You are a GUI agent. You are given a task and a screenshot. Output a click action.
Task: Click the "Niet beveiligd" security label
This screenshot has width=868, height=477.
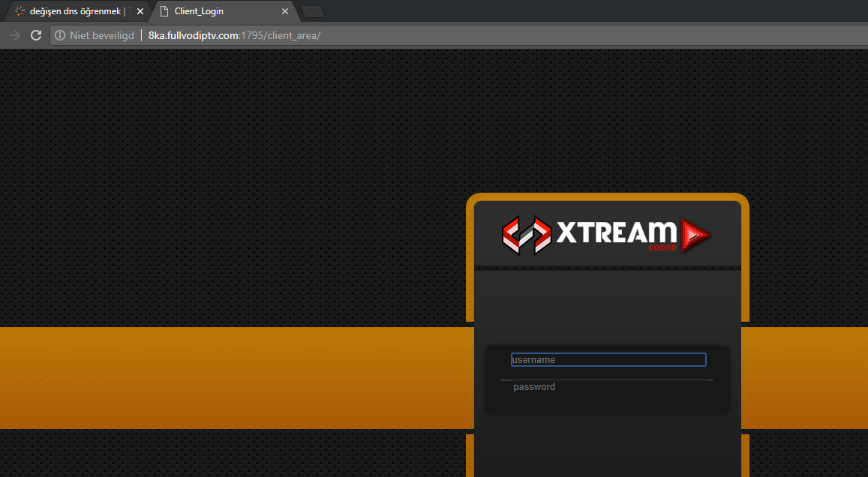[102, 35]
